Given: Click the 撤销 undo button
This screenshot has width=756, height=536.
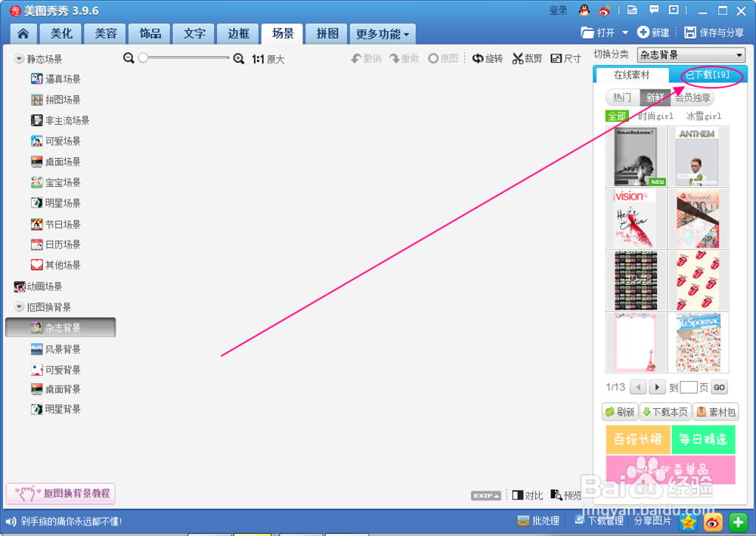Looking at the screenshot, I should (366, 59).
